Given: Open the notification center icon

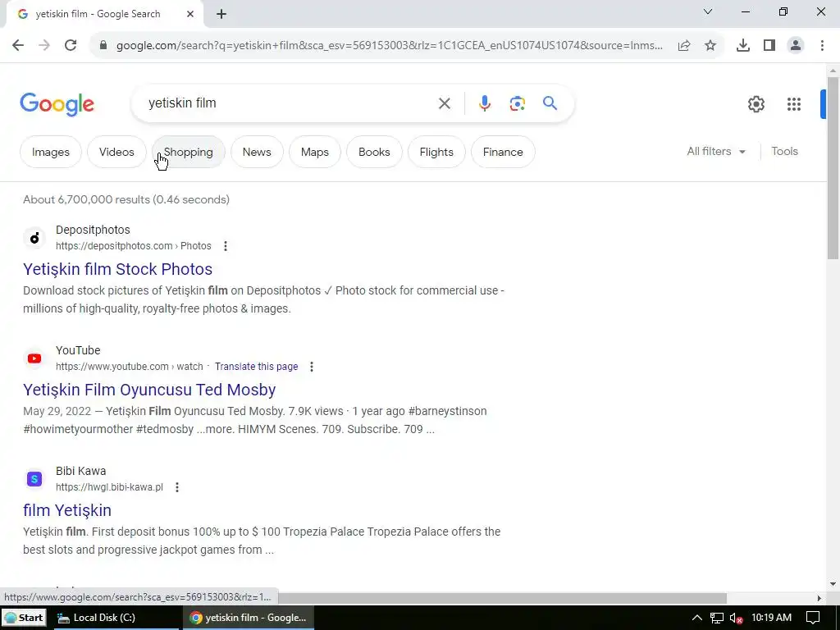Looking at the screenshot, I should click(x=813, y=619).
